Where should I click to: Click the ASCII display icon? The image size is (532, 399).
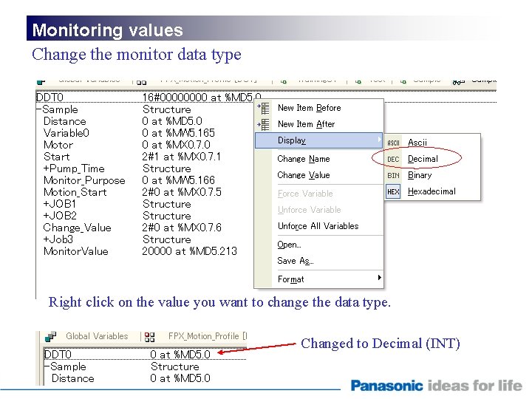pos(393,143)
